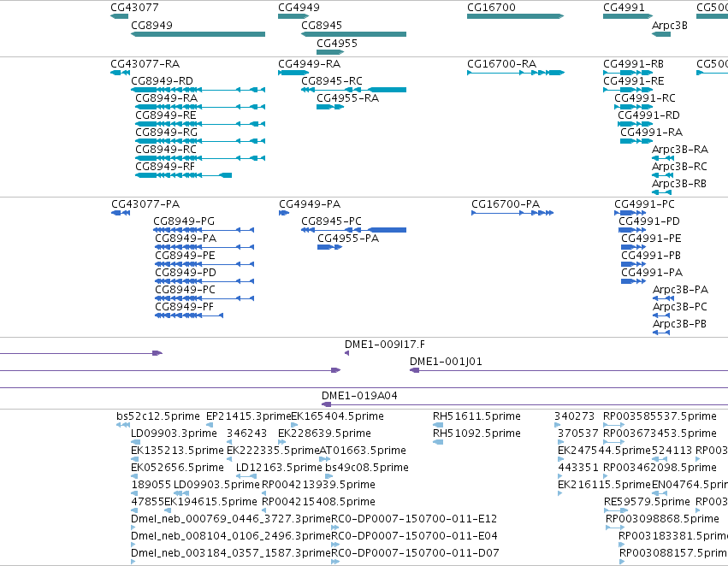Click EST RE59579.5prime label
The image size is (728, 566).
coord(648,503)
